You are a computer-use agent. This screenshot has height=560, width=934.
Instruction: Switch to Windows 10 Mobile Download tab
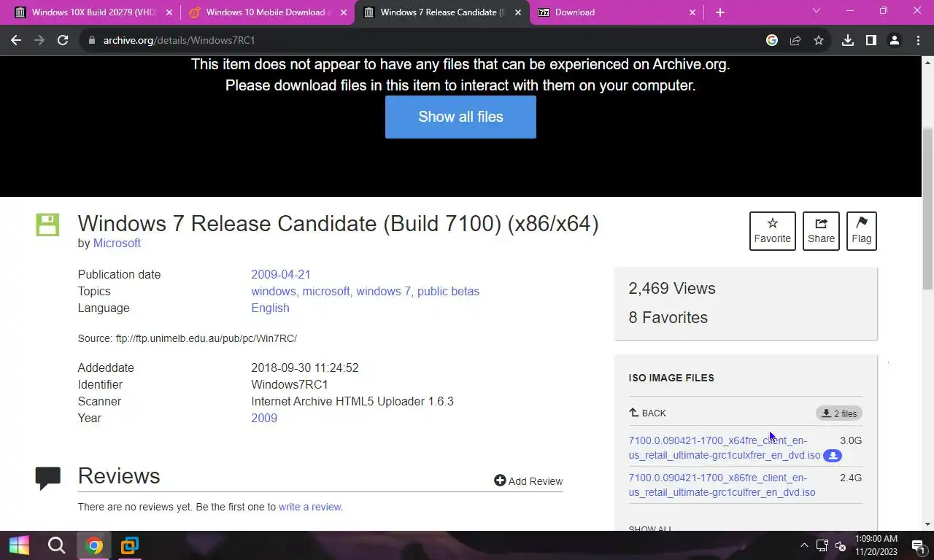(268, 12)
